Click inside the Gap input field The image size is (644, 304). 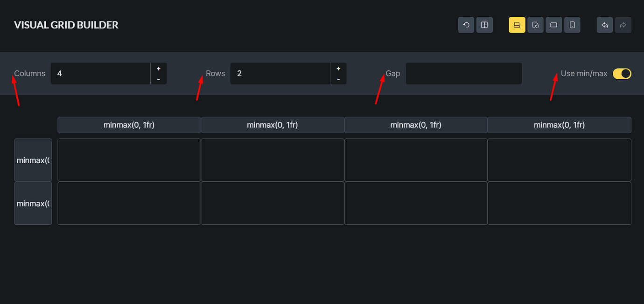coord(463,73)
